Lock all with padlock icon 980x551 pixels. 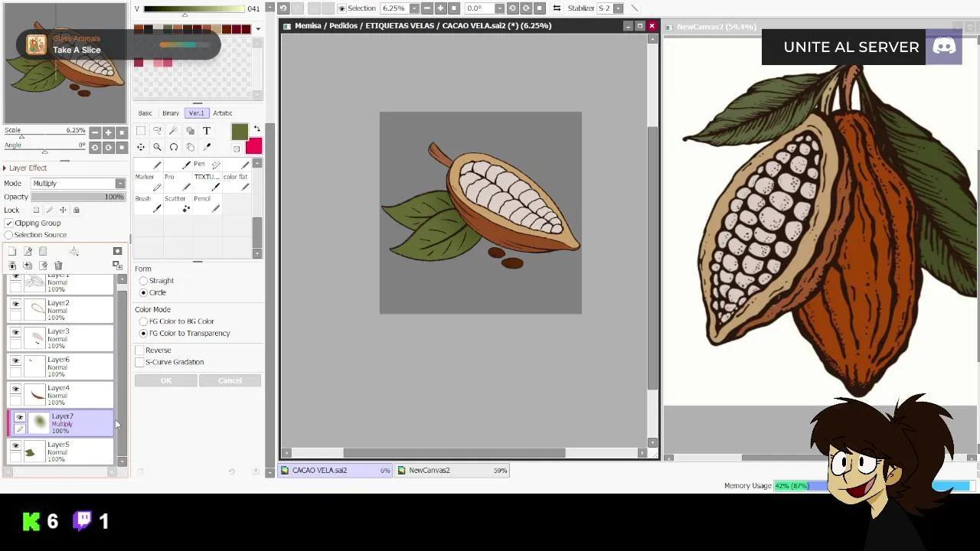point(76,210)
